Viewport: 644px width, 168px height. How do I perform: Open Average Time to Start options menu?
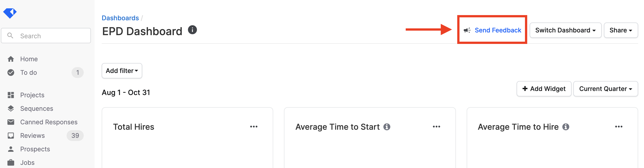coord(437,127)
